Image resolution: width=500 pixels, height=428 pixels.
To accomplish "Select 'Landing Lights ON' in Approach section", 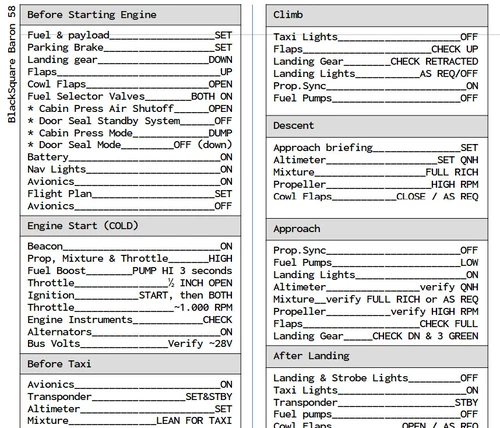I will click(x=376, y=275).
